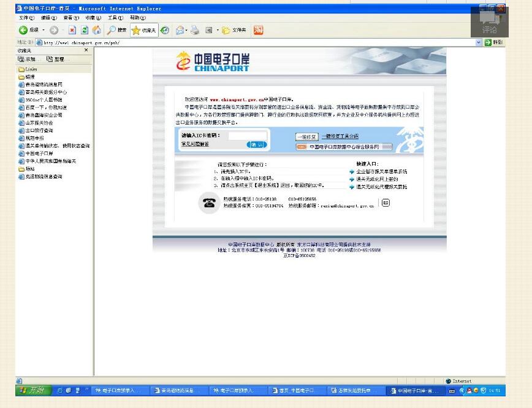Open the 青岛海关数据分中心 favorite
Viewport: 532px width, 408px height.
[x=42, y=93]
